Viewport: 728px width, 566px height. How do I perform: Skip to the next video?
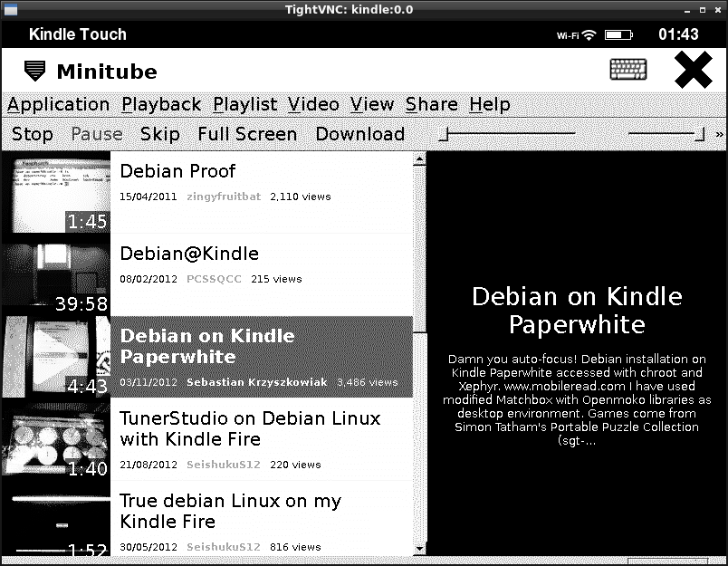click(160, 134)
